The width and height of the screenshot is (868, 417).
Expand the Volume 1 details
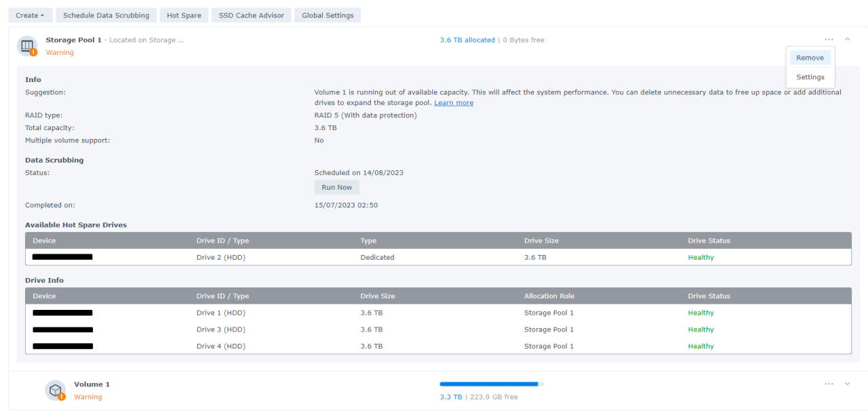(x=847, y=384)
